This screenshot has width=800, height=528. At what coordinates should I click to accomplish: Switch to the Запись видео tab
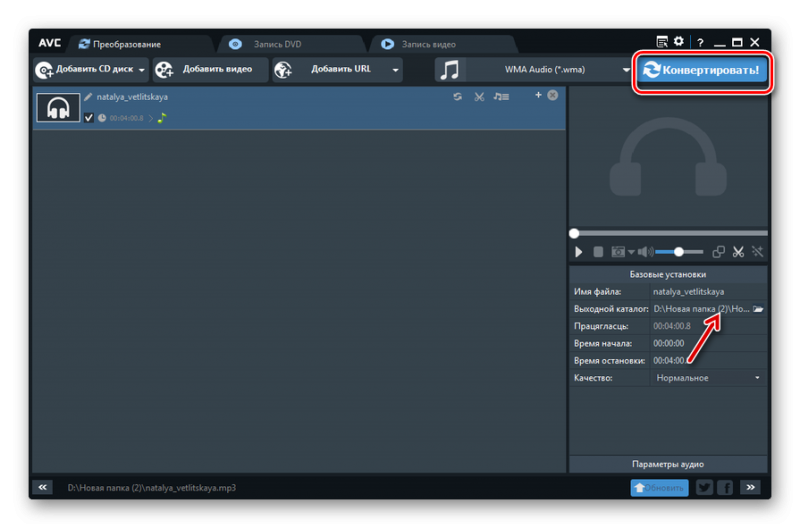428,44
